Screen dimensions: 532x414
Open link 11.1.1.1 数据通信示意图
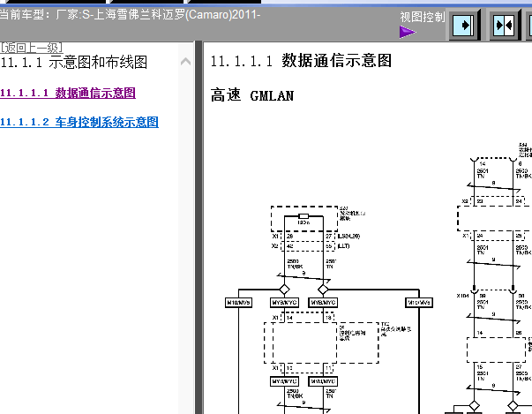[68, 93]
